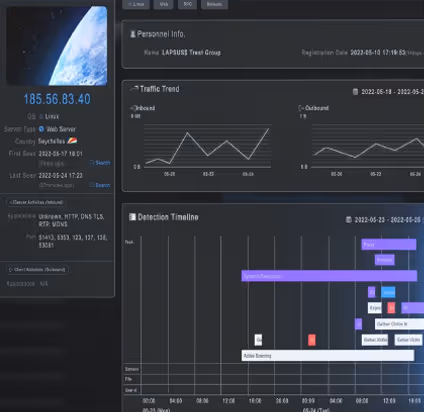The image size is (424, 412).
Task: Click the Web tag button
Action: 164,4
